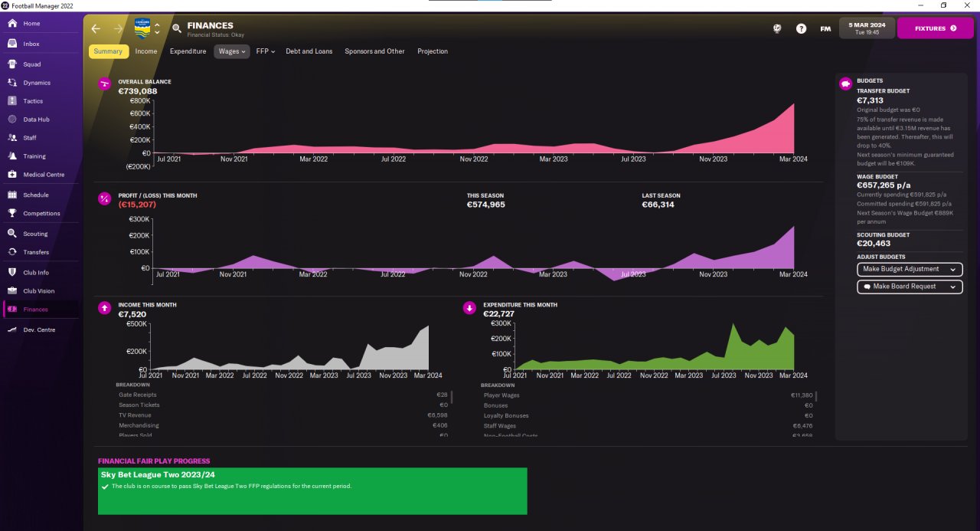The height and width of the screenshot is (531, 980).
Task: Open the Schedule calendar icon
Action: (12, 195)
